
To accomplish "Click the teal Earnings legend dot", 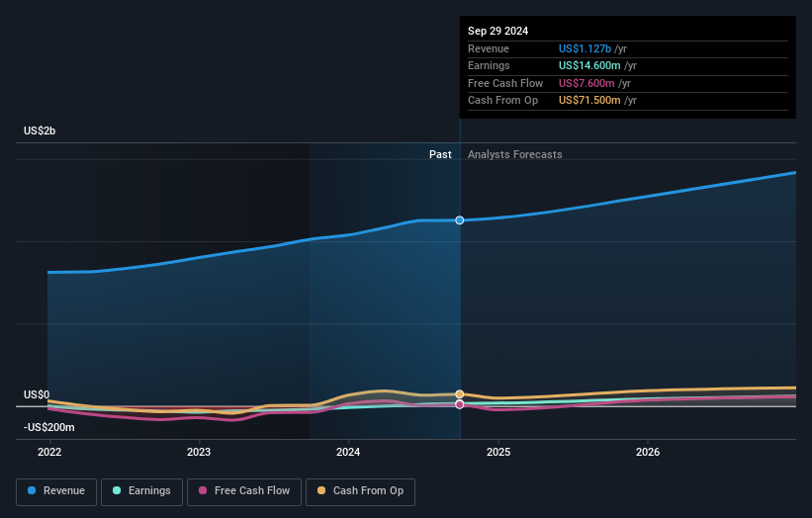I will coord(117,490).
